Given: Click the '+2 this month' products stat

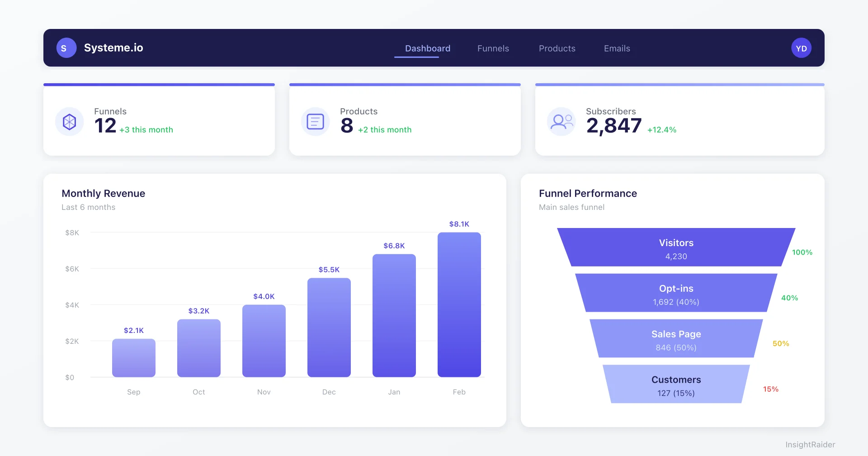Looking at the screenshot, I should click(384, 130).
